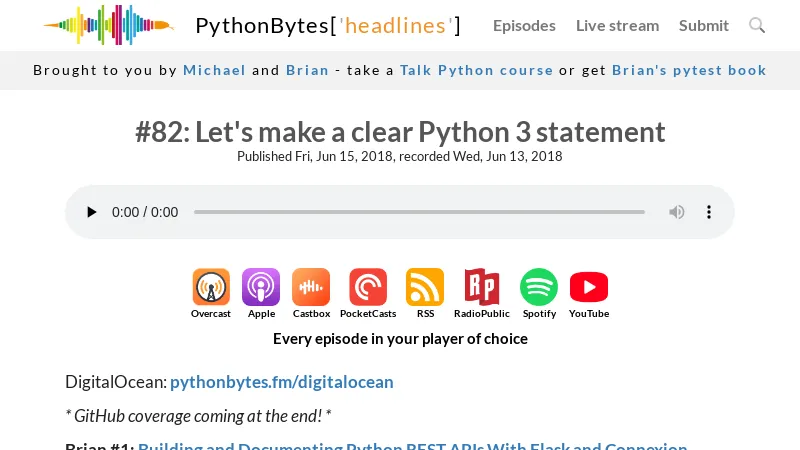Open the RadioPublic player icon
The width and height of the screenshot is (800, 450).
coord(482,288)
